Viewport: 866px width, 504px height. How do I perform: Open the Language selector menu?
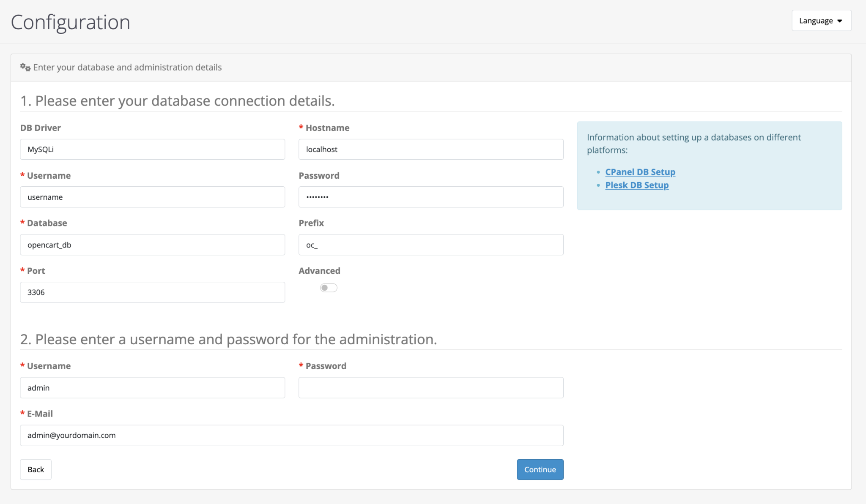coord(820,20)
